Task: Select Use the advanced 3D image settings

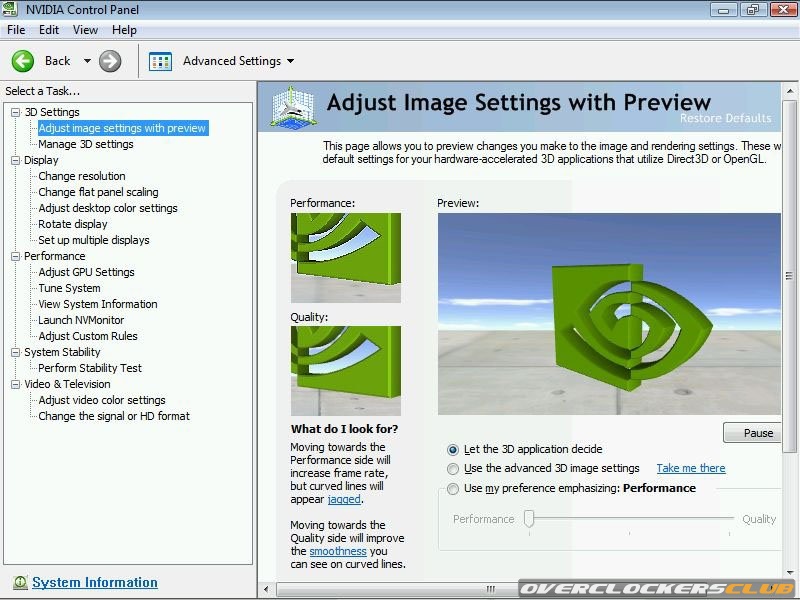Action: coord(454,469)
